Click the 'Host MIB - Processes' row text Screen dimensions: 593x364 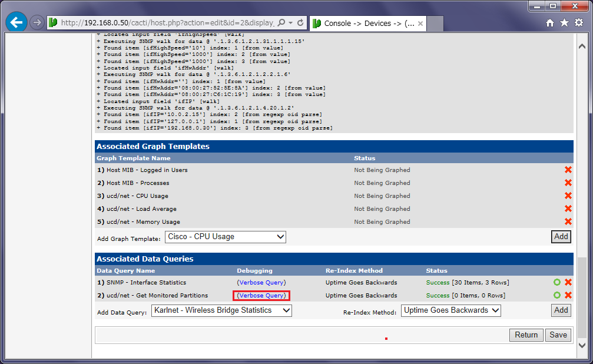pyautogui.click(x=138, y=183)
